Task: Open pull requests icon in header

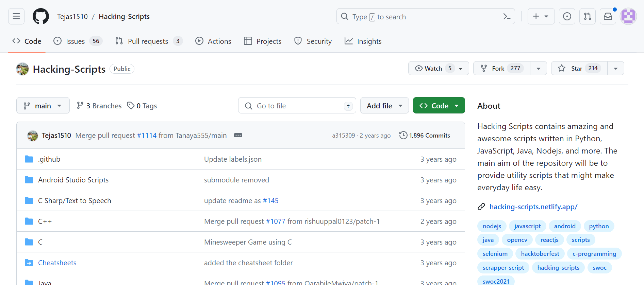Action: click(588, 16)
